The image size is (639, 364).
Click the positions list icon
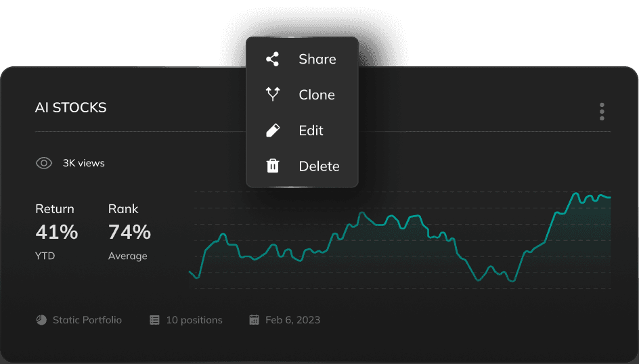(x=154, y=320)
